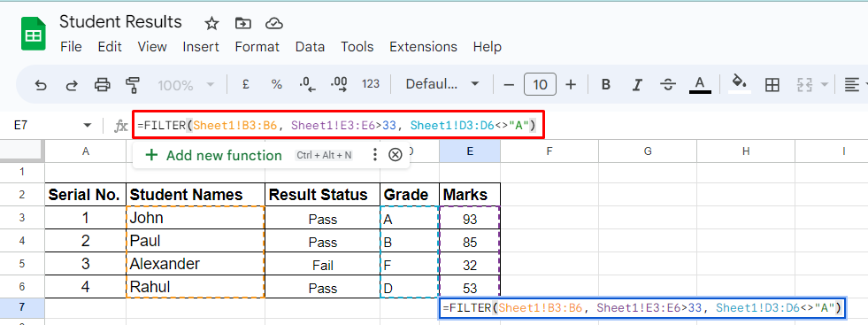Image resolution: width=868 pixels, height=325 pixels.
Task: Open the 100% zoom dropdown
Action: [x=186, y=85]
